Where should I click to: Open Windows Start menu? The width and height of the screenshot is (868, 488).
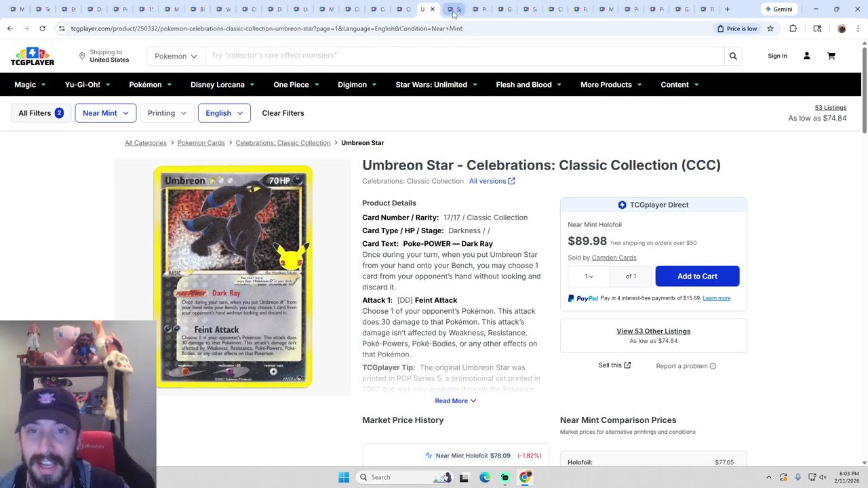coord(344,477)
